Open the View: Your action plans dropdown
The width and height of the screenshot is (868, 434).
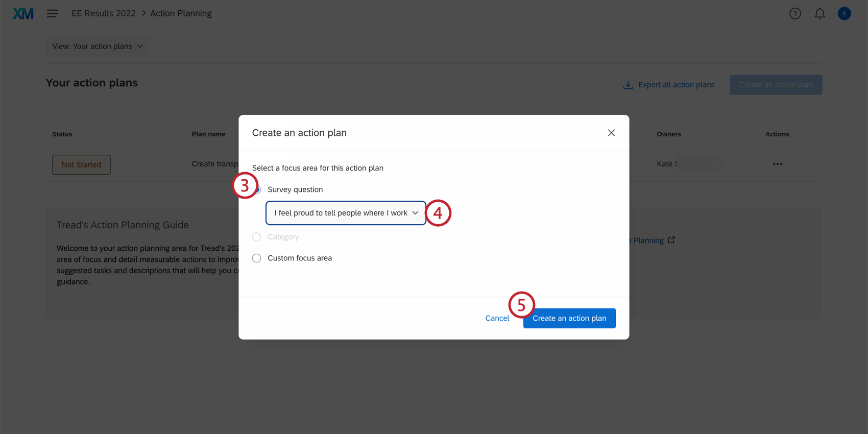point(97,46)
